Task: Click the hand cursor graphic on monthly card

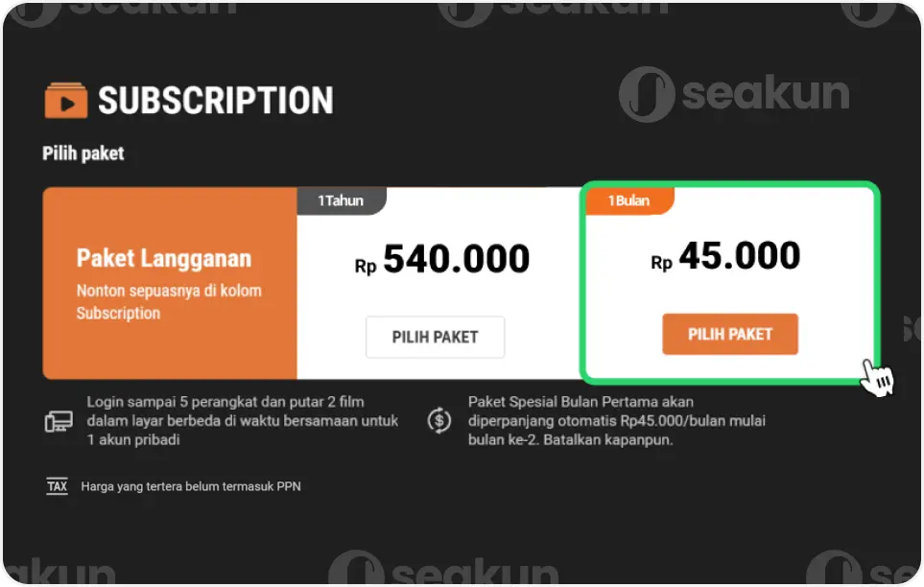Action: (879, 377)
